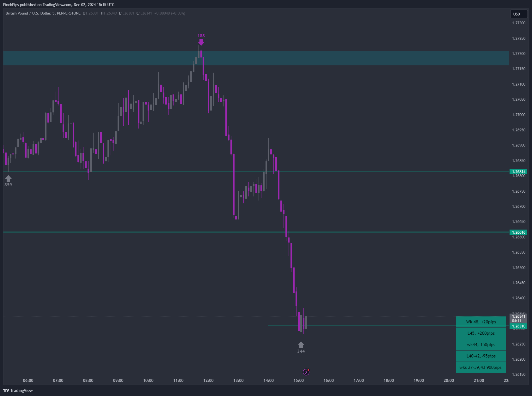Screen dimensions: 532x396
Task: Click the purple down arrow marker 188
Action: tap(201, 42)
